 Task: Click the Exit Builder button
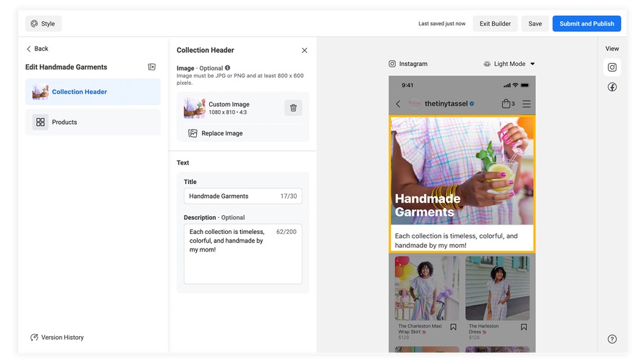pos(495,24)
